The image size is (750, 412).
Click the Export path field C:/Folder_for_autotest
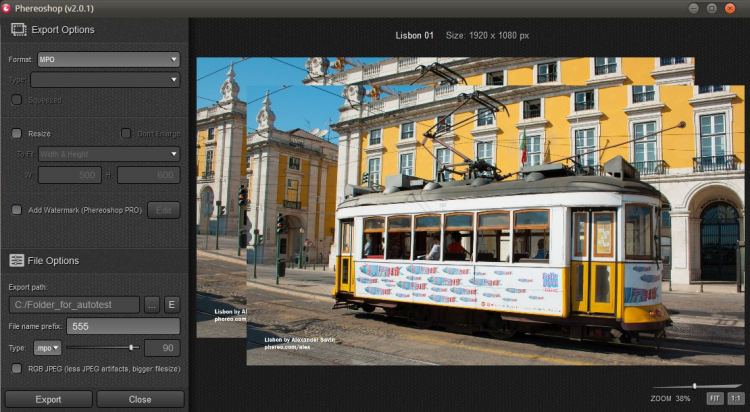tap(74, 304)
